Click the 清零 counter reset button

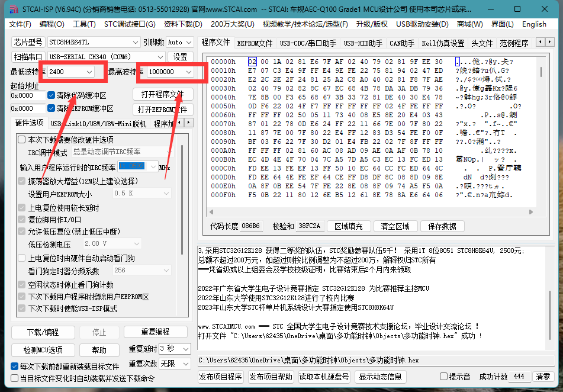[543, 377]
